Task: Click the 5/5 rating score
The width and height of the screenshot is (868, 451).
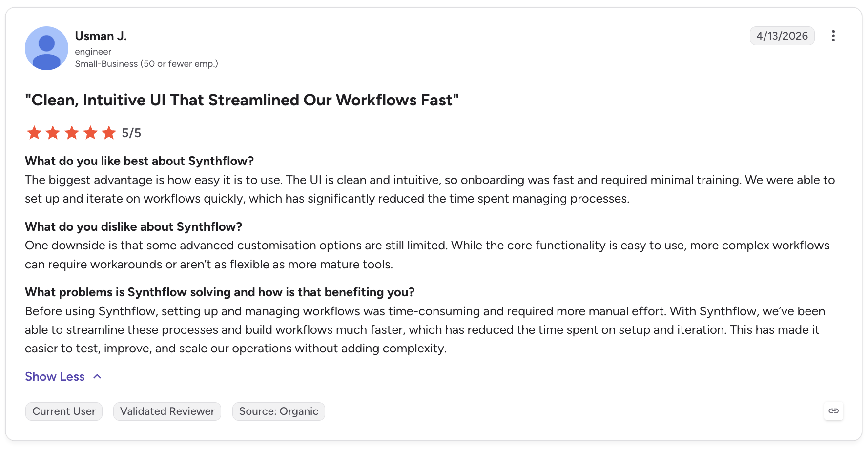Action: (x=131, y=133)
